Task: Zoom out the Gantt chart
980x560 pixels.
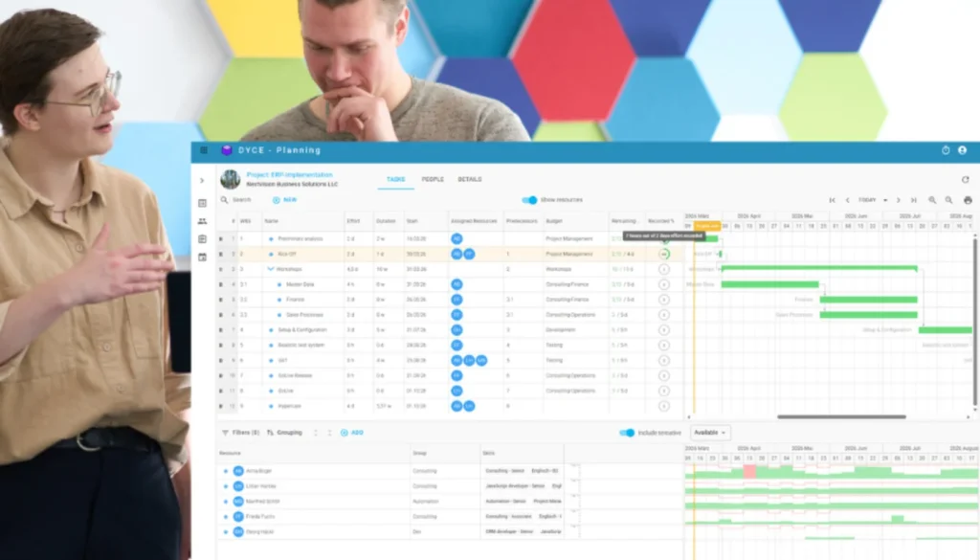Action: click(948, 200)
